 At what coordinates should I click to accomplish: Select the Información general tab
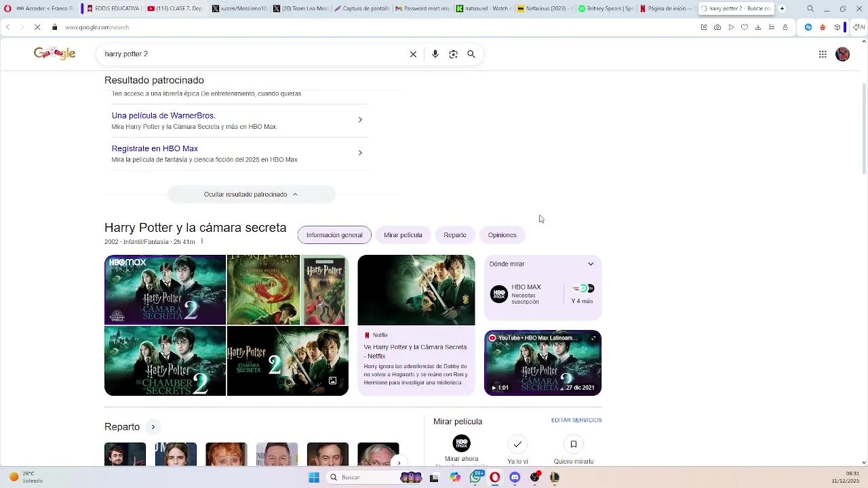(x=334, y=235)
